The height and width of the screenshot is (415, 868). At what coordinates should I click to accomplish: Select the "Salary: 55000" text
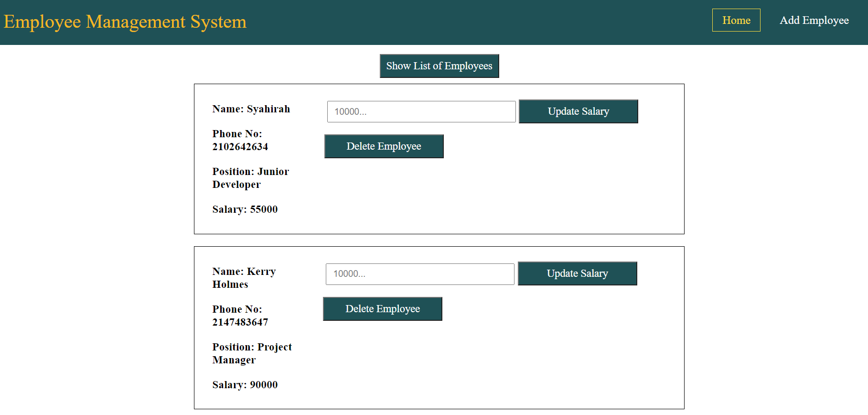coord(245,209)
